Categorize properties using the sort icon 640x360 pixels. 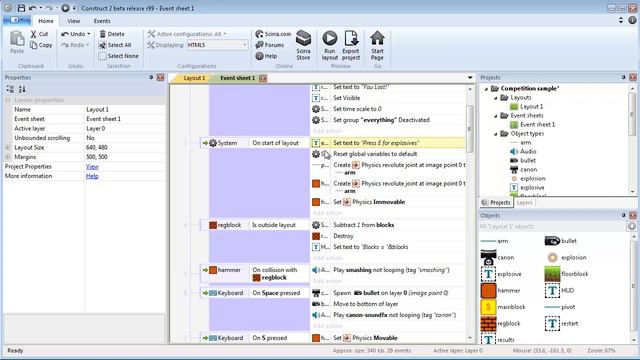coord(10,89)
